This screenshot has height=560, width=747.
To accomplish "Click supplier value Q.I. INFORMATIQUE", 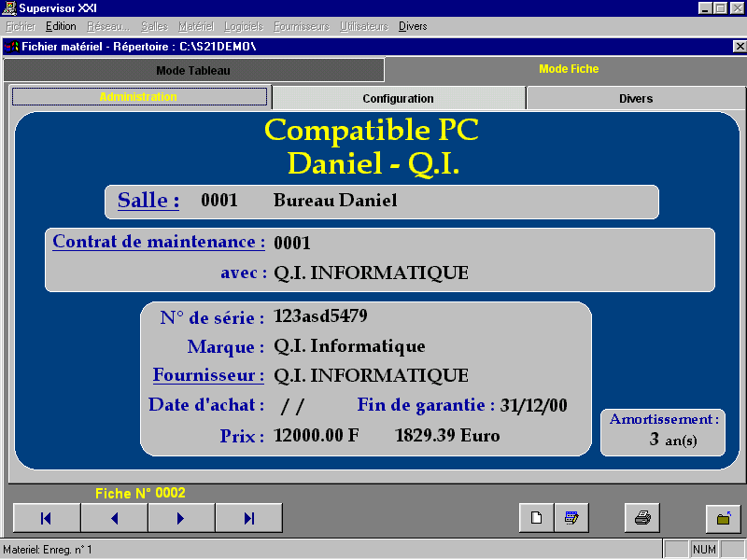I will tap(371, 376).
